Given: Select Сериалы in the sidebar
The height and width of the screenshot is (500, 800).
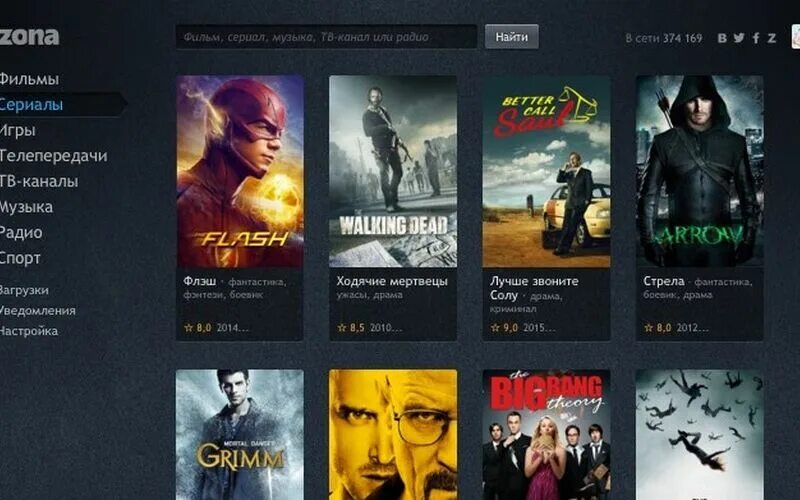Looking at the screenshot, I should pyautogui.click(x=32, y=105).
